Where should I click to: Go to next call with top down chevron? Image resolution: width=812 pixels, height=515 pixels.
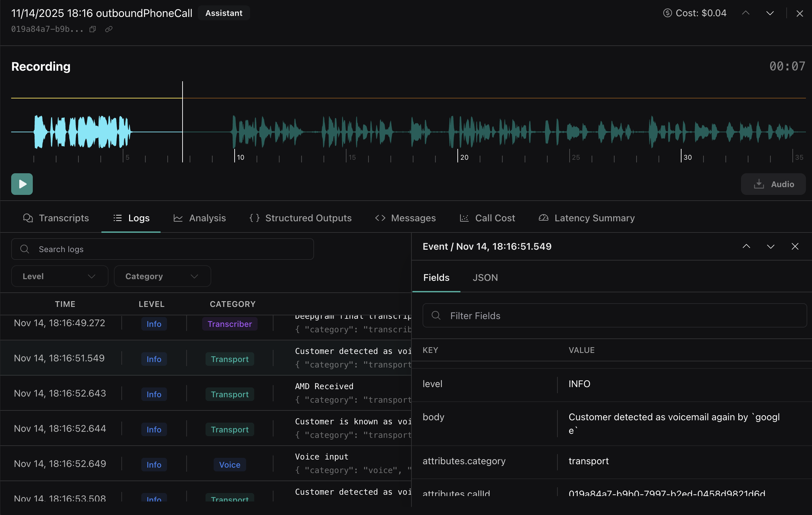coord(770,13)
